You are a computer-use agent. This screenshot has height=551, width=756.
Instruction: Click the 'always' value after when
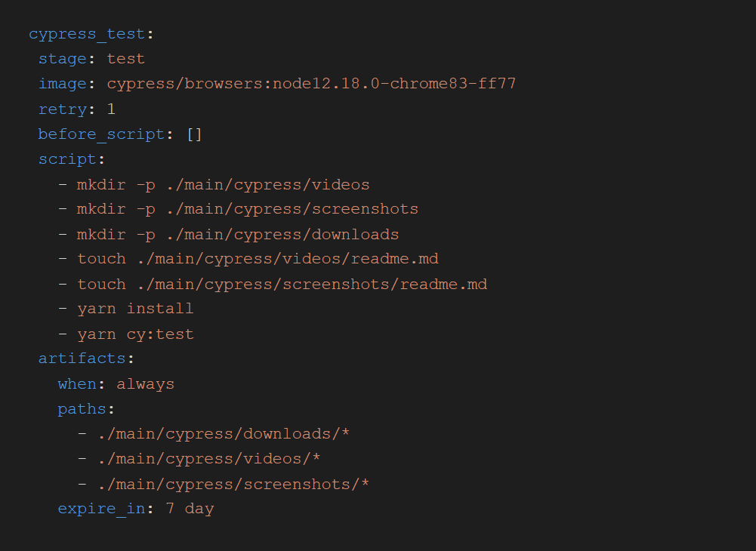145,384
